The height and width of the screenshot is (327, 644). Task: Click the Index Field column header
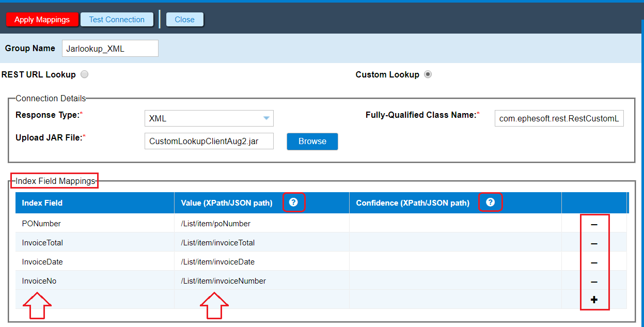click(x=95, y=203)
